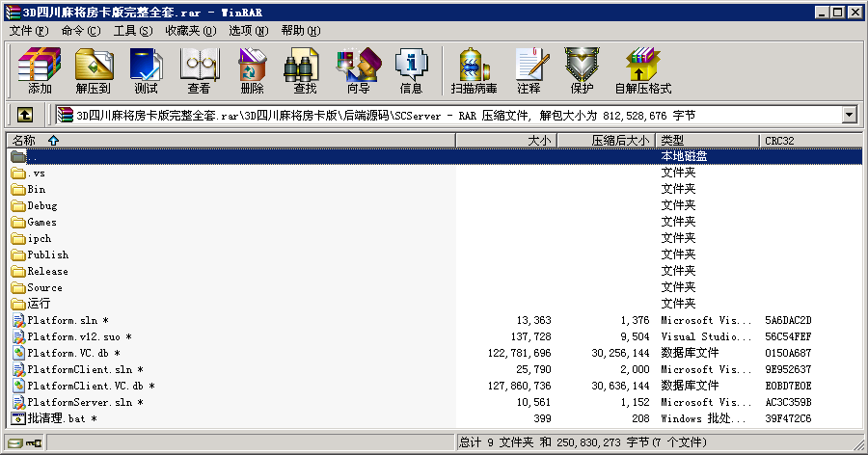Screen dimensions: 868x455
Task: Click the Protect (保护) archive icon
Action: pyautogui.click(x=582, y=71)
